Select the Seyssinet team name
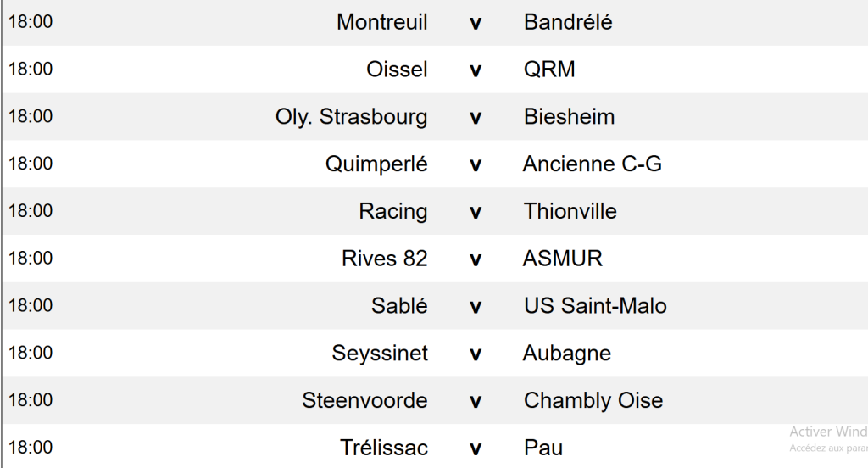The width and height of the screenshot is (868, 468). [380, 354]
